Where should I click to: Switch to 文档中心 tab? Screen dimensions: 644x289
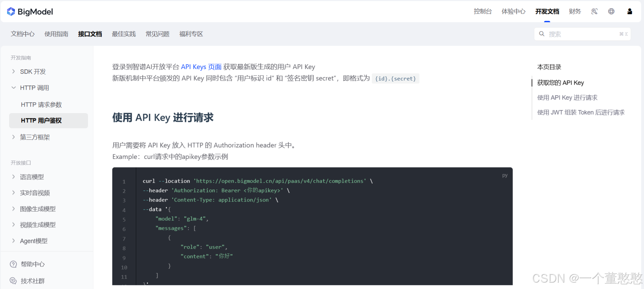click(23, 34)
